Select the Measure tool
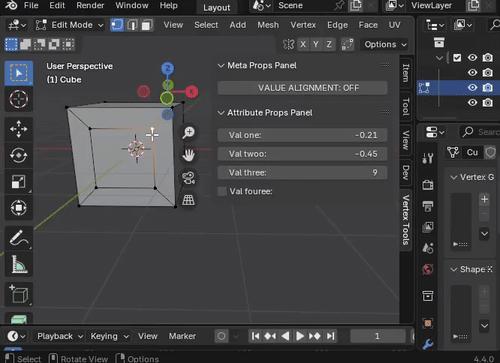500x363 pixels. click(x=19, y=264)
